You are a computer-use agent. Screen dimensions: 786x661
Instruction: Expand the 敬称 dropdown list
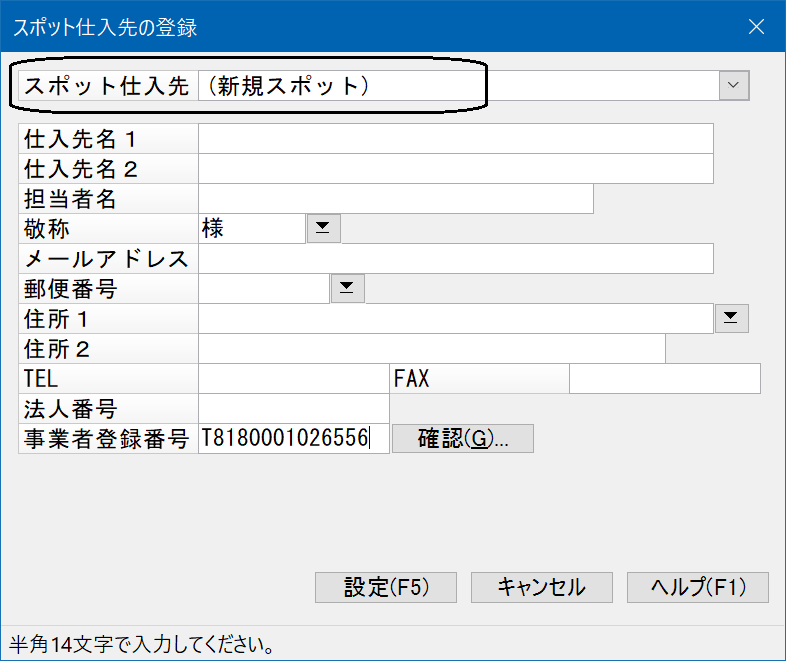click(x=323, y=229)
